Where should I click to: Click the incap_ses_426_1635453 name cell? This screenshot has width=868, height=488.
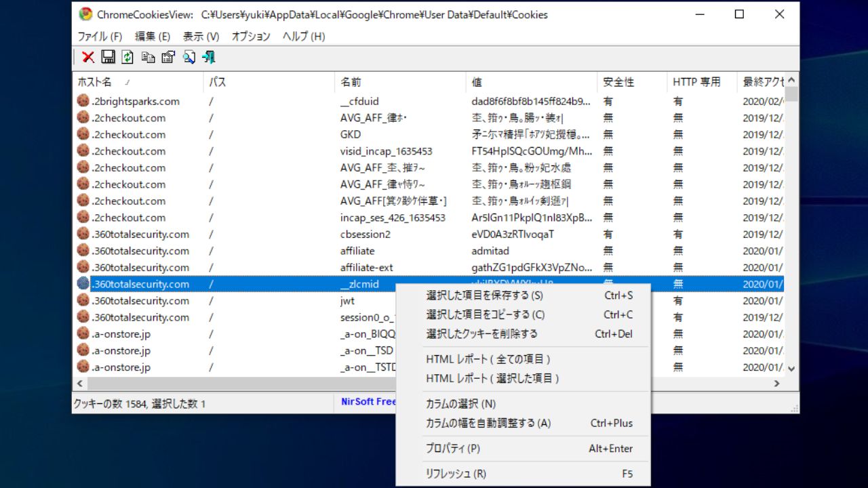[x=393, y=218]
